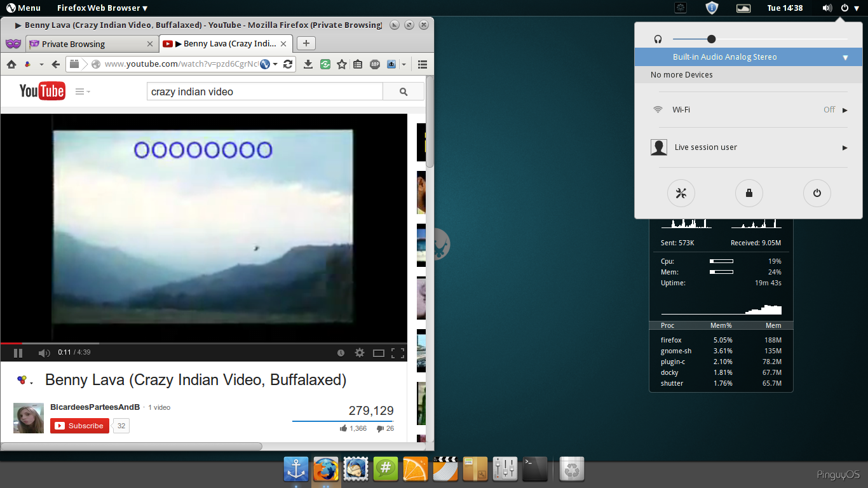Click the horizontal scrollbar of the browser

(x=132, y=446)
